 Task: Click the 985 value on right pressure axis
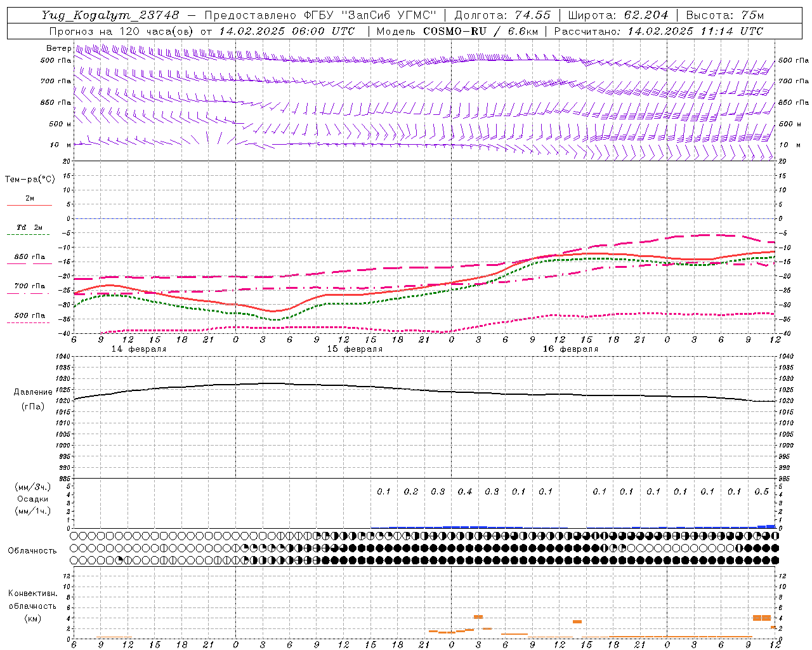pyautogui.click(x=785, y=479)
